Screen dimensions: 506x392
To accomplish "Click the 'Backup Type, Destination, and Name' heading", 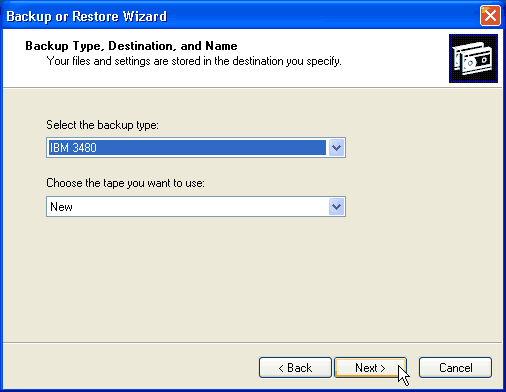I will [131, 46].
